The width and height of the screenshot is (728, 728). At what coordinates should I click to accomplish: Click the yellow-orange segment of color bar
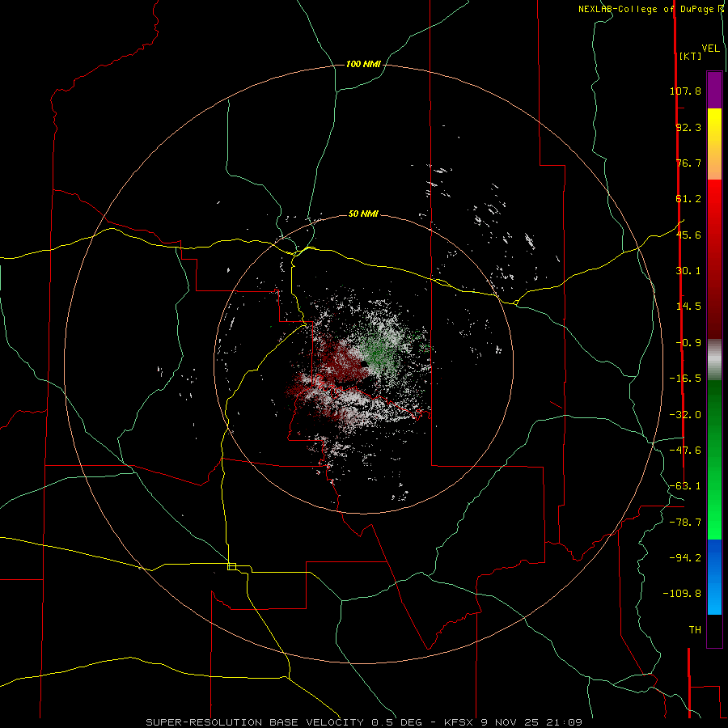(x=714, y=144)
